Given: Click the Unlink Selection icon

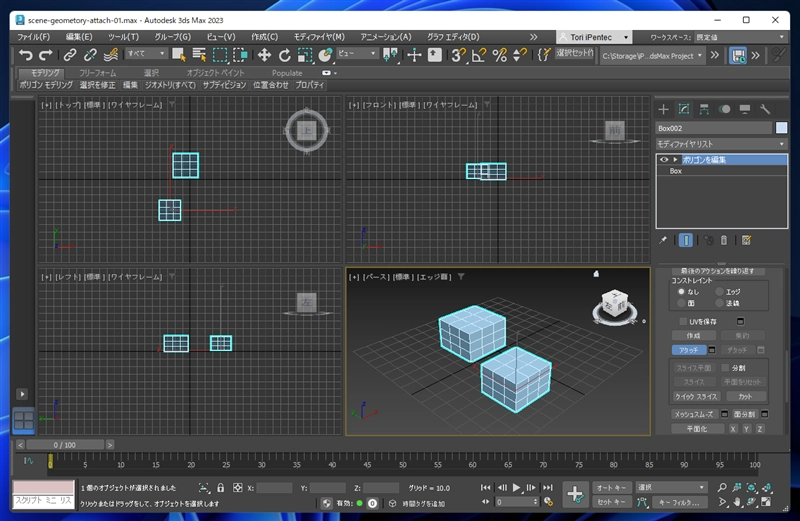Looking at the screenshot, I should pos(90,55).
